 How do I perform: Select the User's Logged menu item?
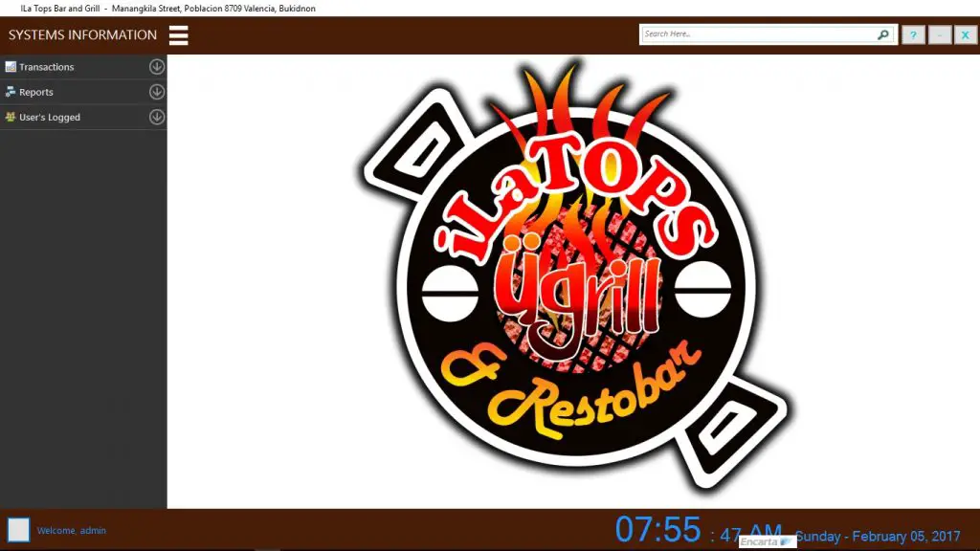pyautogui.click(x=50, y=117)
